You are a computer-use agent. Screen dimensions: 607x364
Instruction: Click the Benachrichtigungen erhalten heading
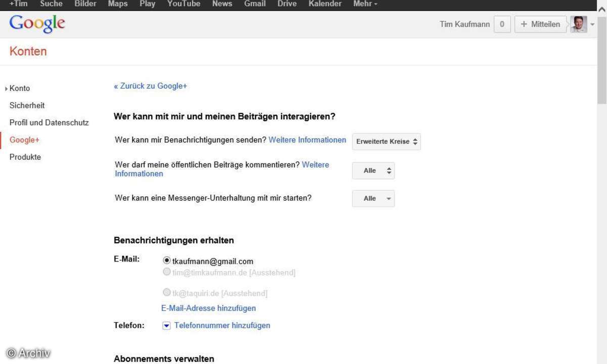174,240
